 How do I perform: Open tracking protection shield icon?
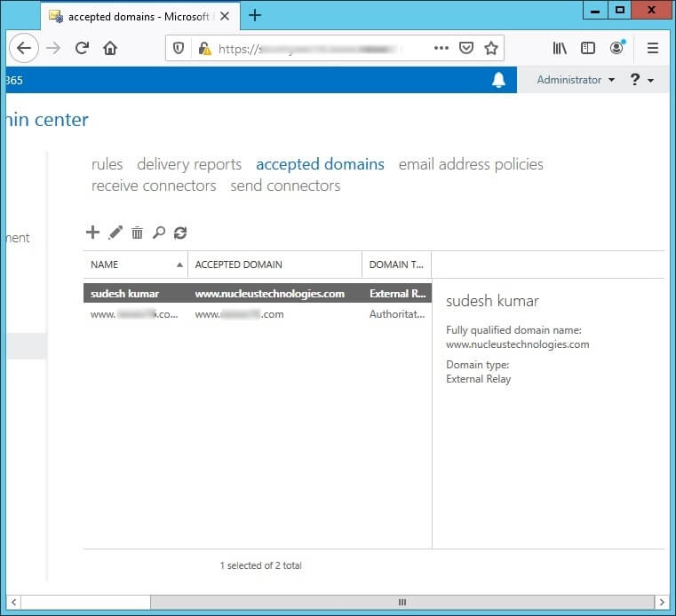pyautogui.click(x=179, y=48)
